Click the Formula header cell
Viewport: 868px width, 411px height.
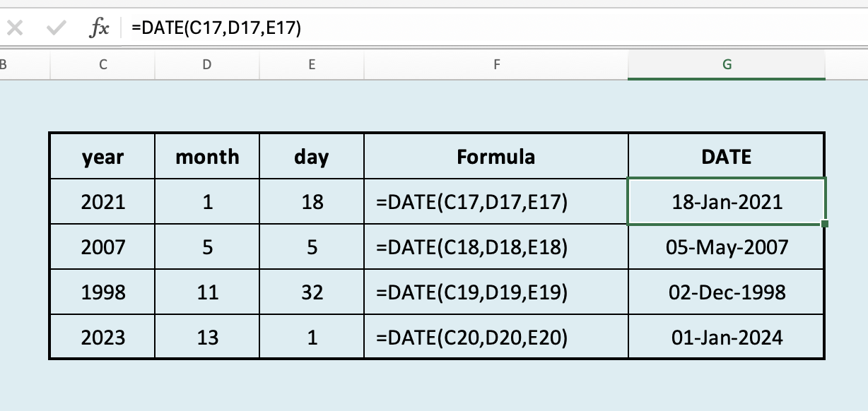(x=496, y=156)
